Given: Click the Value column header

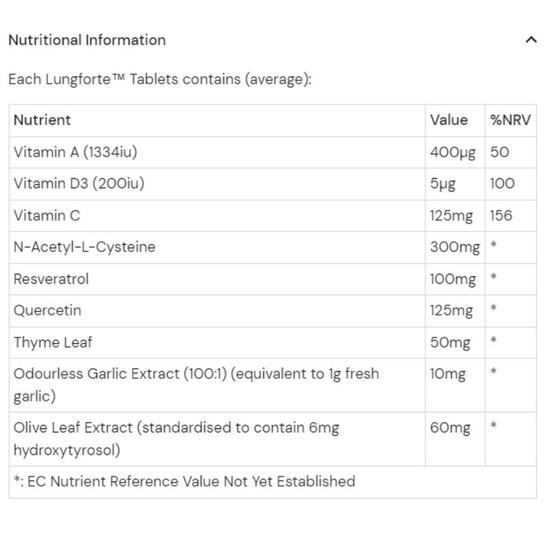Looking at the screenshot, I should 449,120.
